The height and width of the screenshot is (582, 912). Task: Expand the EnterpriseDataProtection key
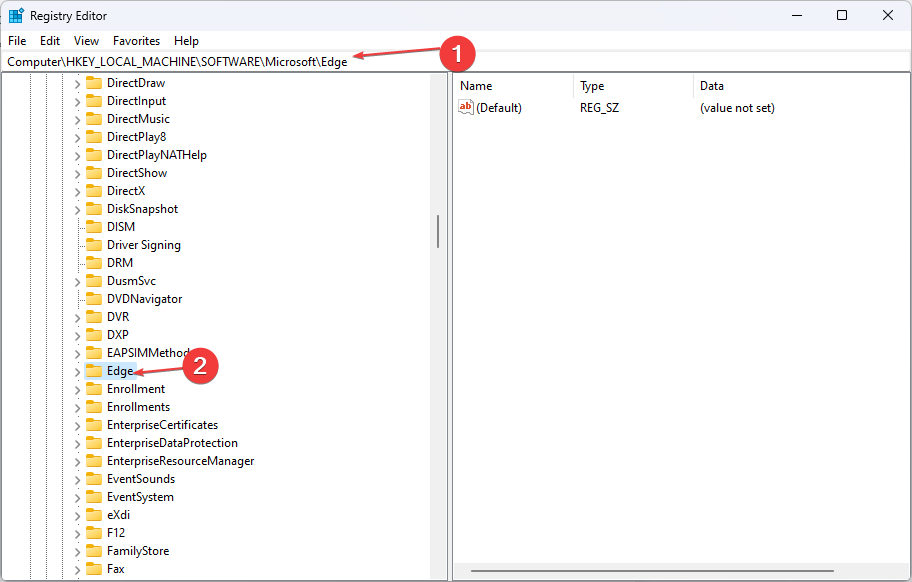point(77,444)
